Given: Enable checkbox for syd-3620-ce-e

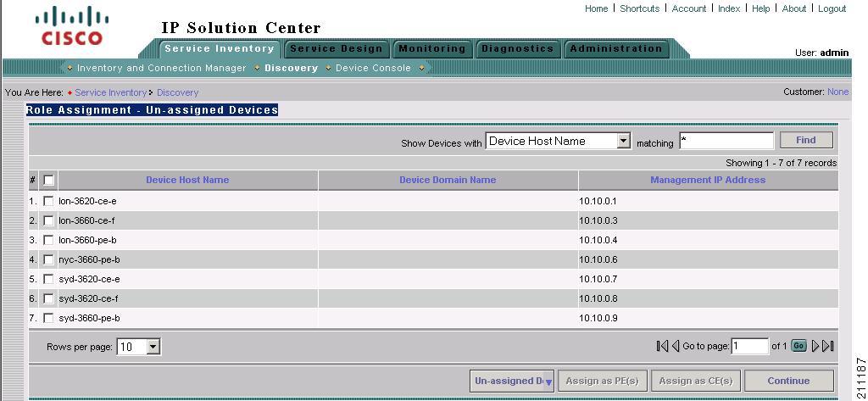Looking at the screenshot, I should coord(48,279).
